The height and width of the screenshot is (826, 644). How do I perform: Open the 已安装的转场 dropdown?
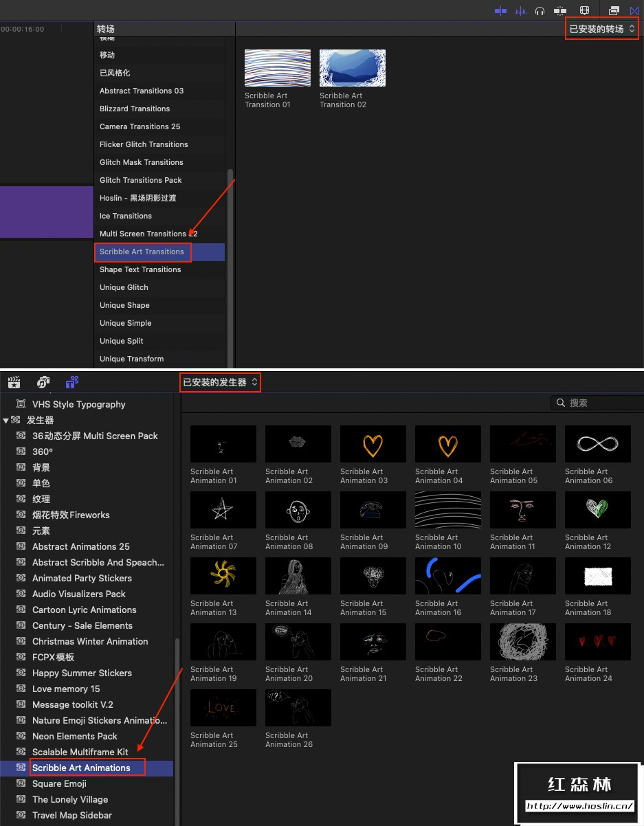point(602,29)
